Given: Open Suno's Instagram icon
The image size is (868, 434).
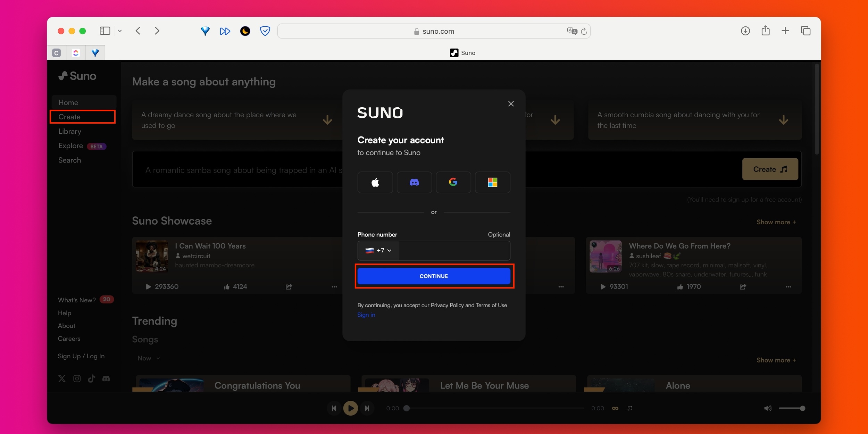Looking at the screenshot, I should pos(77,378).
